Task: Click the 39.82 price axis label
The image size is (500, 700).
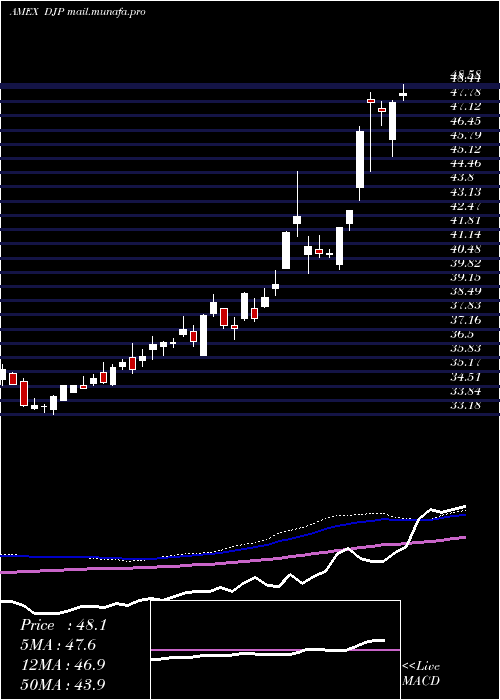Action: 467,263
